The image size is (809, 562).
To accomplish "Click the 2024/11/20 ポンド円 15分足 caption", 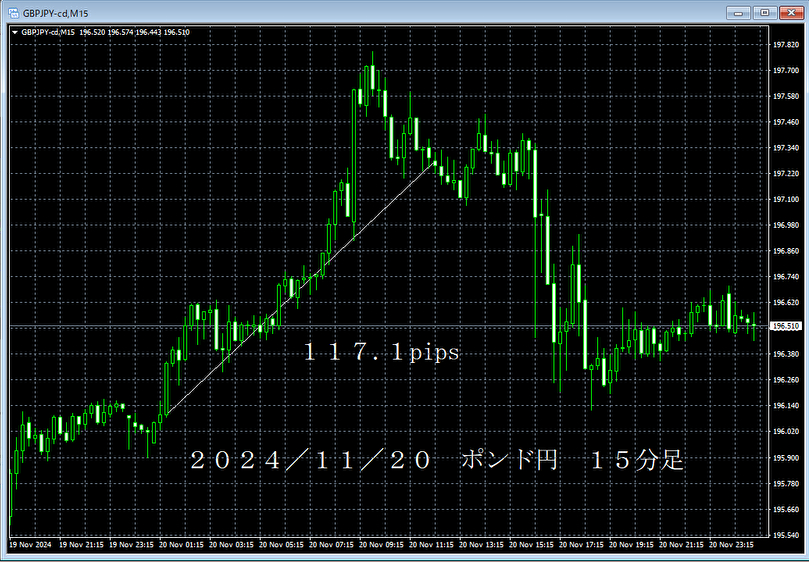I will pos(437,460).
